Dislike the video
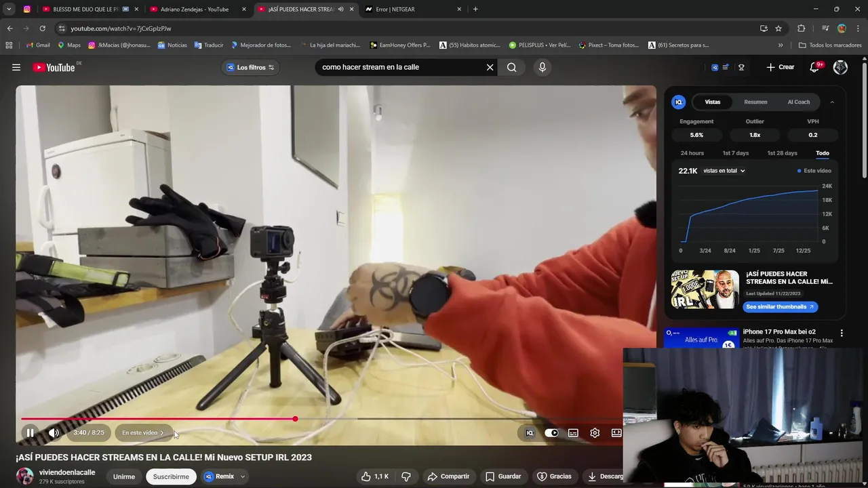868x488 pixels. click(x=406, y=476)
